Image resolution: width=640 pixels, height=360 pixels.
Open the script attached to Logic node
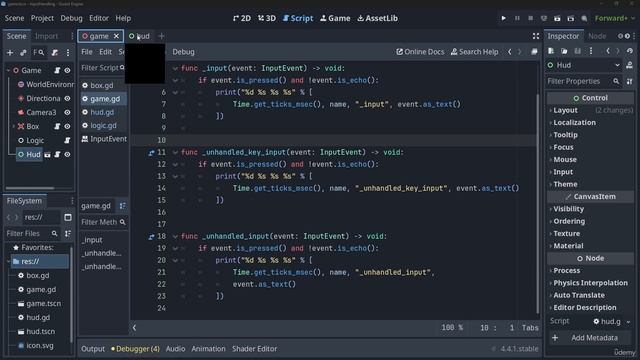67,140
